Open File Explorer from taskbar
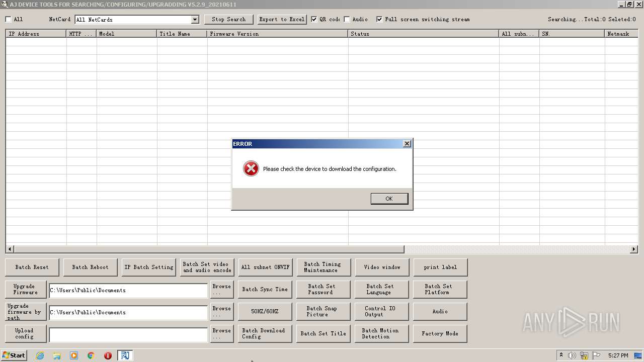This screenshot has width=644, height=362. 57,355
